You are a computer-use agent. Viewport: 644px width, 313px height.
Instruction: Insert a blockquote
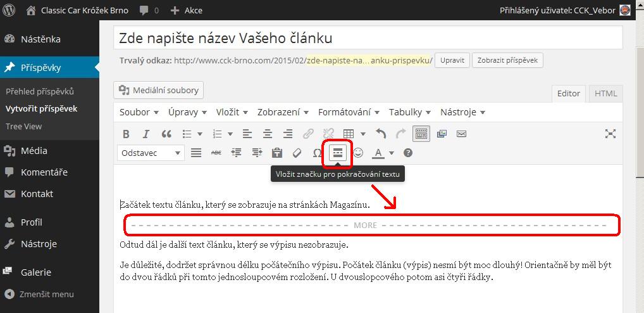click(166, 134)
